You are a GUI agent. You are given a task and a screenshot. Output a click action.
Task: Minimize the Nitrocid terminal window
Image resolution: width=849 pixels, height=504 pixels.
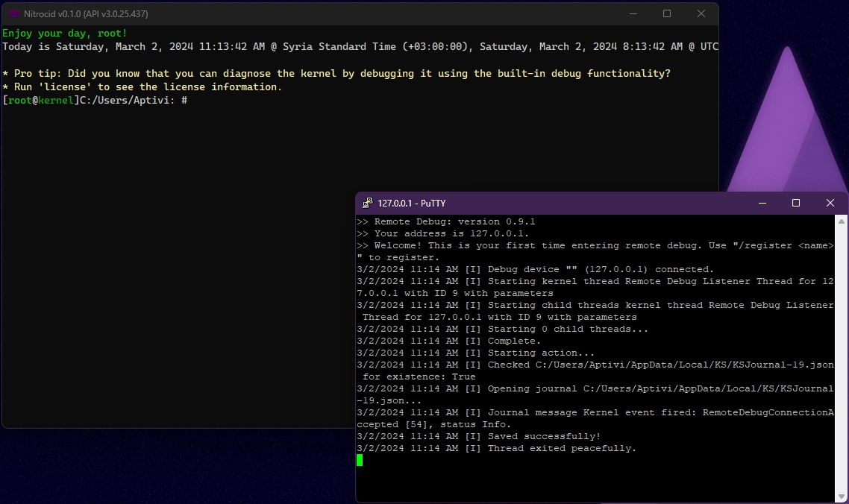pos(633,13)
